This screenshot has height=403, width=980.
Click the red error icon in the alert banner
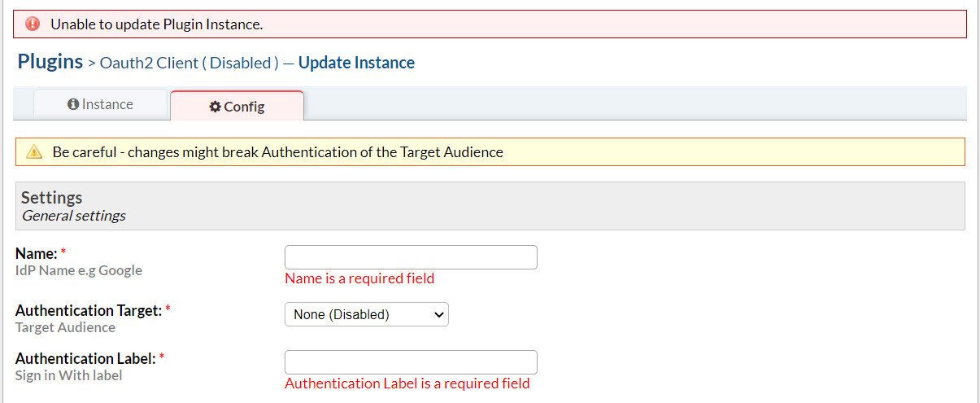tap(33, 24)
